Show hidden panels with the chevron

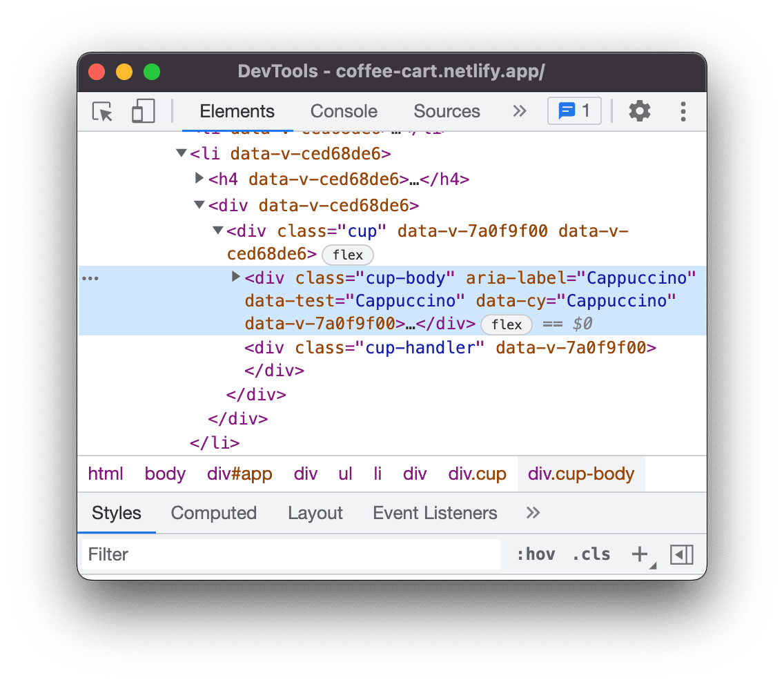point(520,111)
